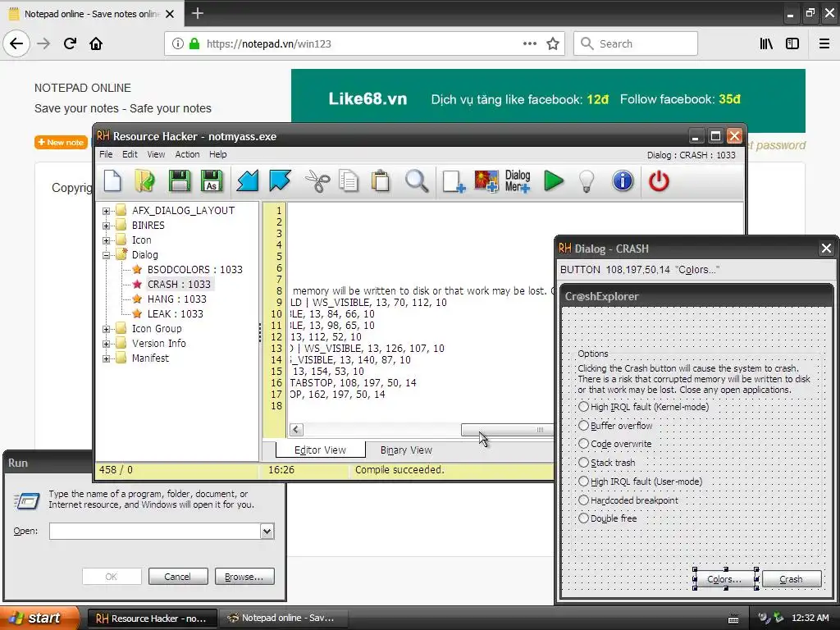Click the Paste clipboard icon
The width and height of the screenshot is (840, 630).
coord(381,181)
